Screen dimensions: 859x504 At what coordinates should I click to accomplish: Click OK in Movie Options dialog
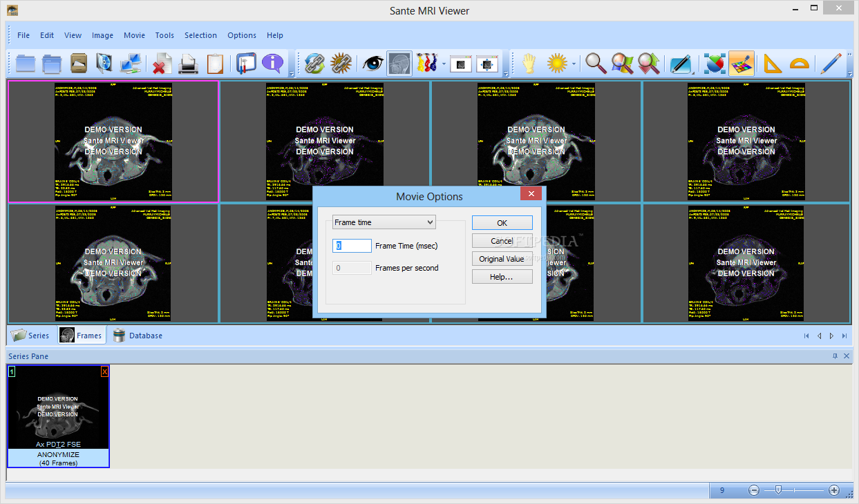click(x=502, y=223)
